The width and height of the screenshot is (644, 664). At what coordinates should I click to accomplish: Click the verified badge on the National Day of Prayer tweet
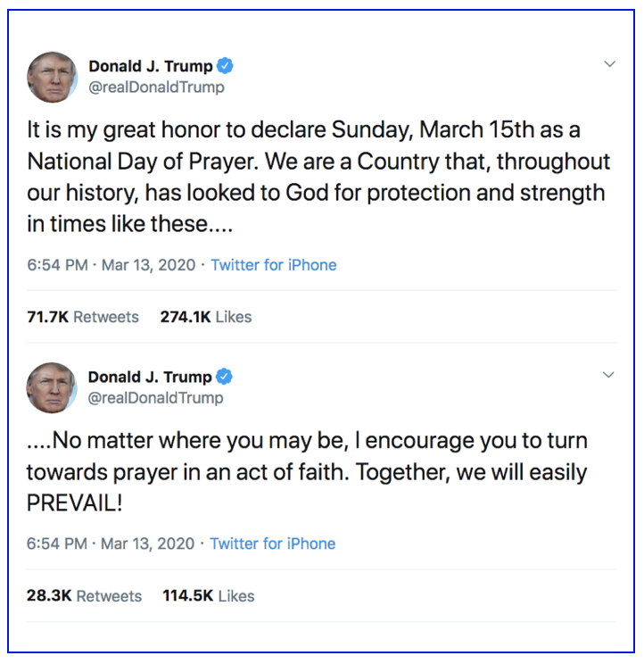[227, 66]
